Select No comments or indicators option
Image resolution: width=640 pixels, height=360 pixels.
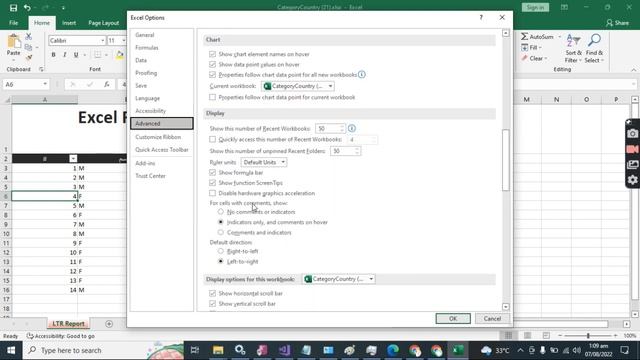(221, 212)
